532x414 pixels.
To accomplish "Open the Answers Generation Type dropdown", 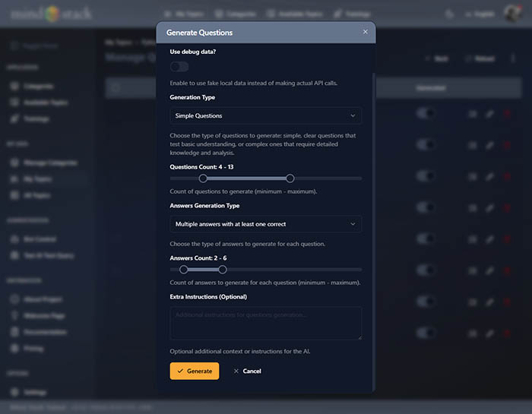I will click(x=266, y=224).
